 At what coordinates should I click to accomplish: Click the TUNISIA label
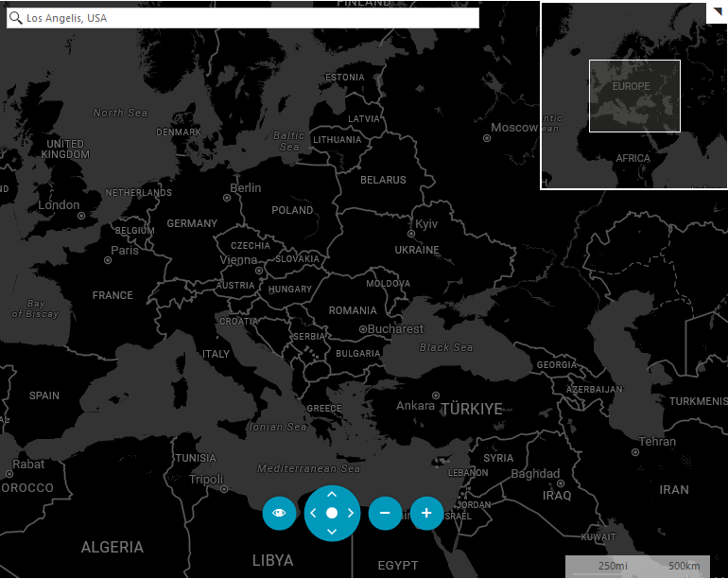[x=196, y=458]
